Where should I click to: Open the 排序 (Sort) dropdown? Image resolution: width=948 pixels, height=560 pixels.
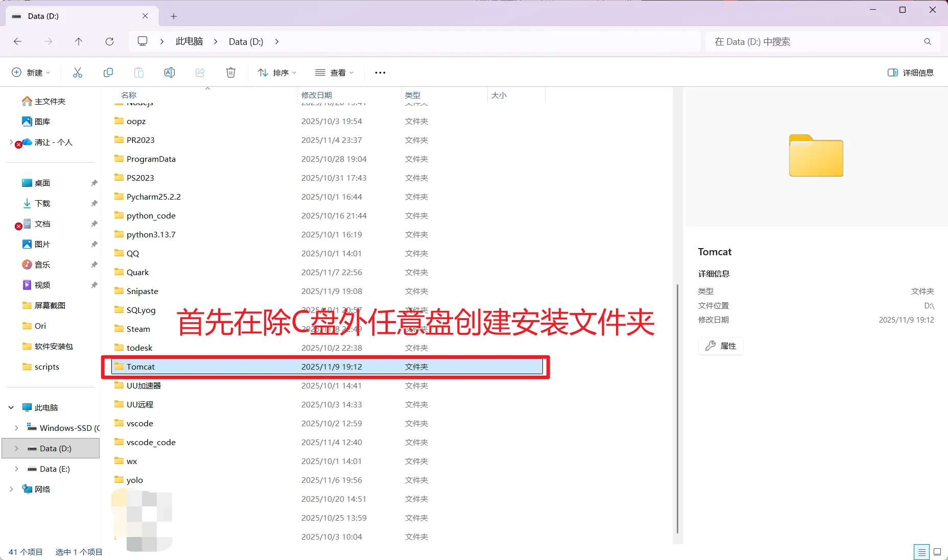277,72
